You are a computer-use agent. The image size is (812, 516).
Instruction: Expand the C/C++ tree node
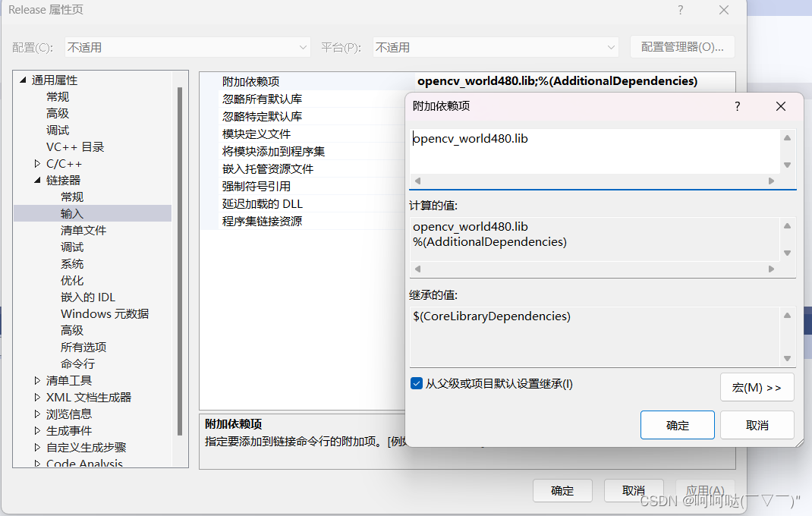point(36,163)
